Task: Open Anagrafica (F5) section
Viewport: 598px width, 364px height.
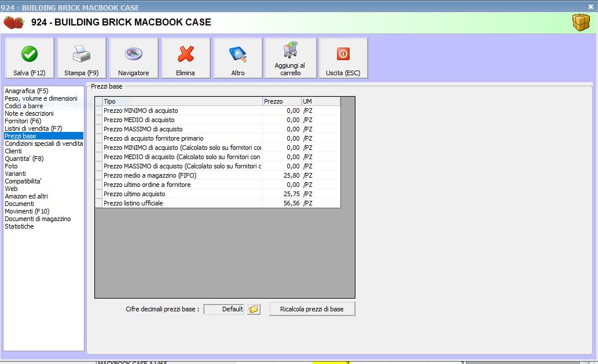Action: [x=26, y=91]
